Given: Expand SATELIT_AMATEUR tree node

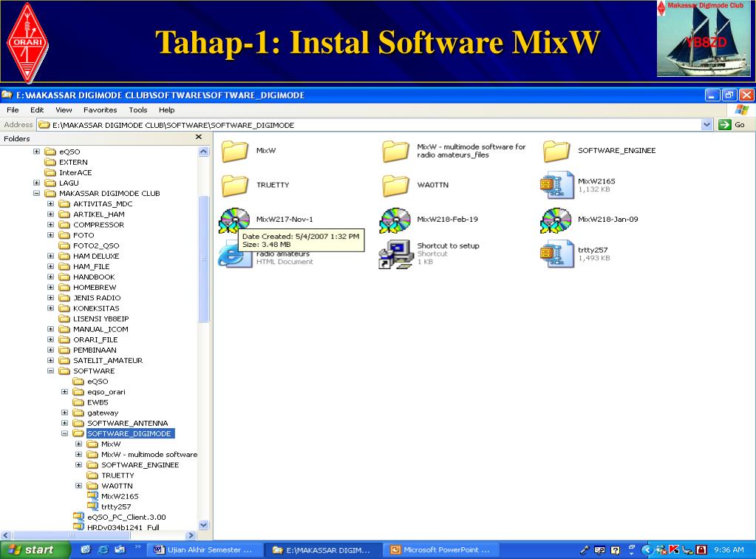Looking at the screenshot, I should pos(51,360).
